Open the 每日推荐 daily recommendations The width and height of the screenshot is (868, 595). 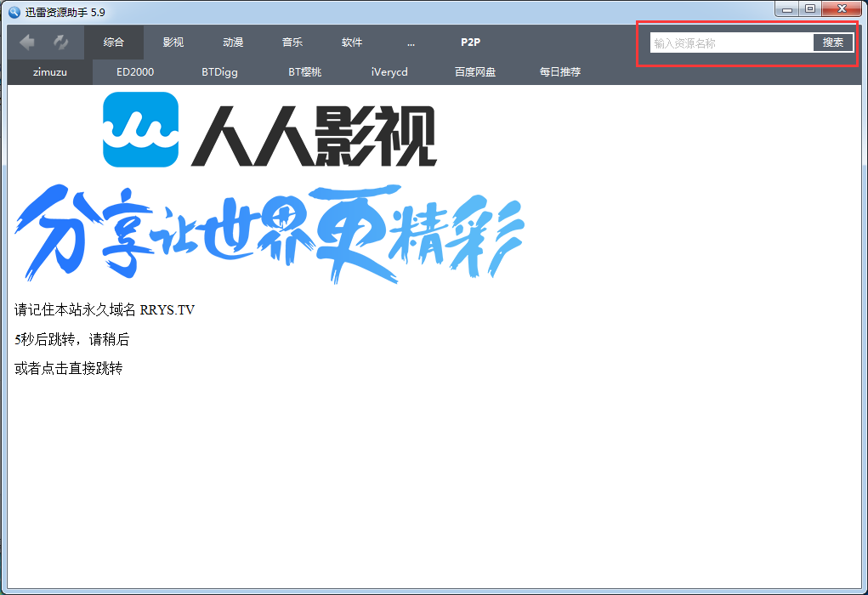click(559, 72)
